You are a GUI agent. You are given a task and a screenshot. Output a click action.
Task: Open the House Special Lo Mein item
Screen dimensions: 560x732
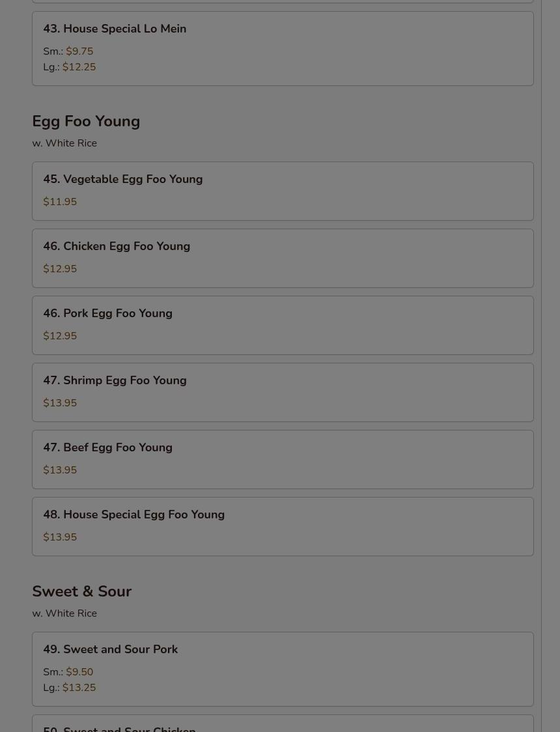(x=115, y=29)
